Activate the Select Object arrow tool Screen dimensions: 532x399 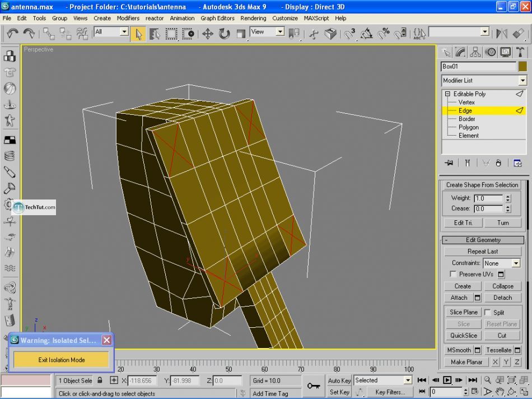(138, 34)
